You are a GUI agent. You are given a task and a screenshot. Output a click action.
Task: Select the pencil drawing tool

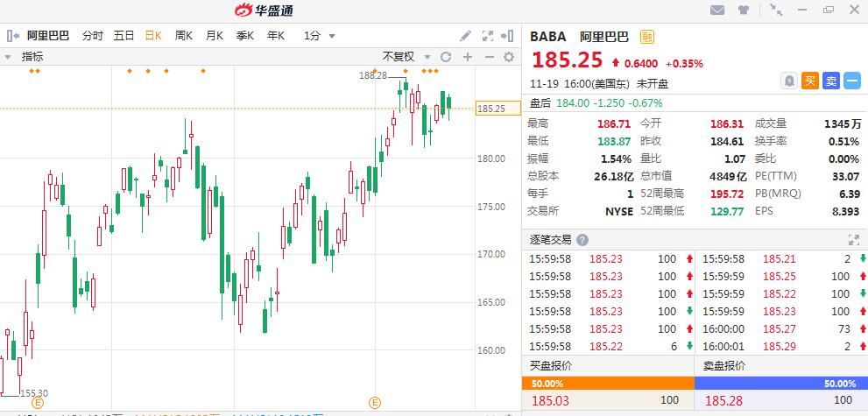466,36
